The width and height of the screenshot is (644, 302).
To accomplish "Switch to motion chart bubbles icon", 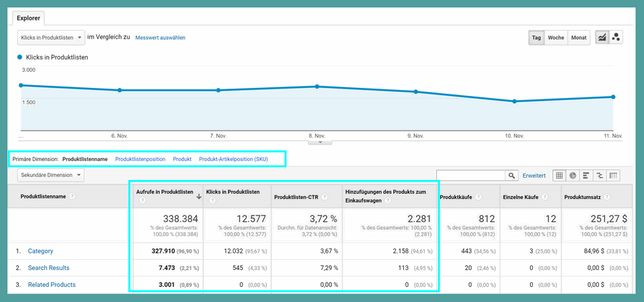I will pyautogui.click(x=616, y=38).
